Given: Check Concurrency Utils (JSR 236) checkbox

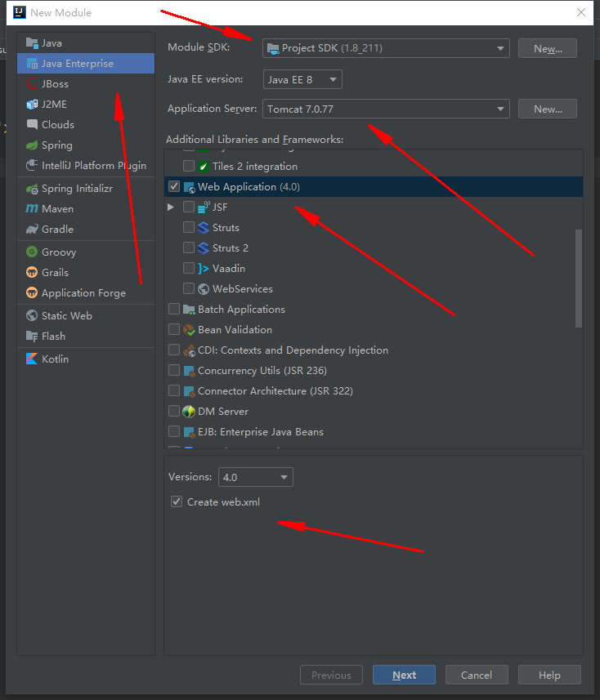Looking at the screenshot, I should (174, 371).
